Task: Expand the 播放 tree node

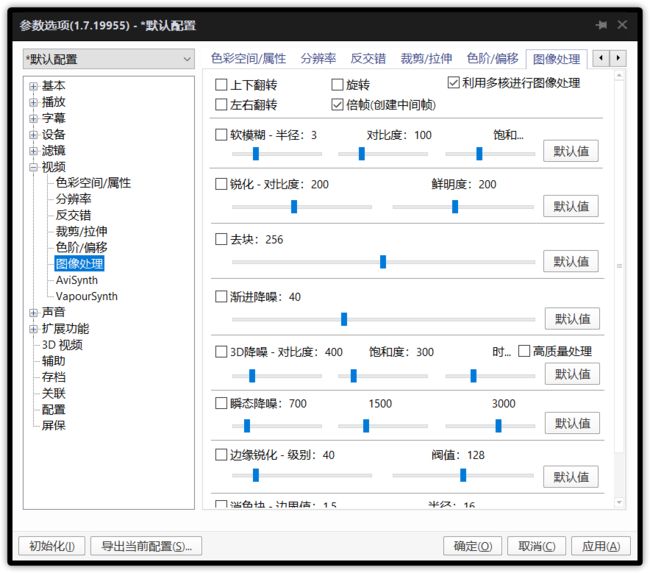Action: click(x=34, y=102)
